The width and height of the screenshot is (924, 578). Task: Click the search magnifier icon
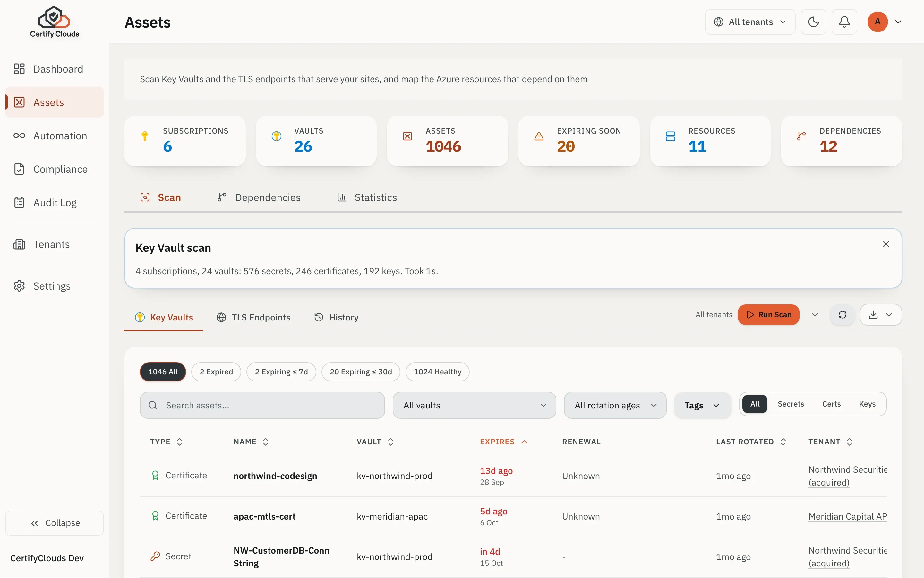[x=153, y=405]
